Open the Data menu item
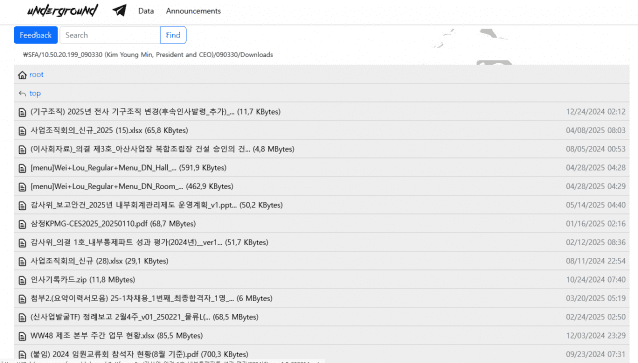The width and height of the screenshot is (638, 363). click(146, 11)
